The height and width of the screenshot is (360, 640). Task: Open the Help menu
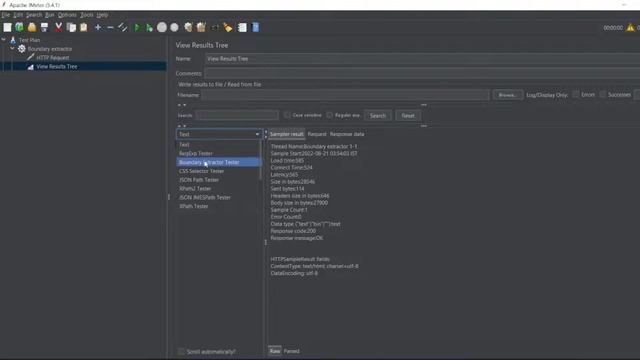(x=102, y=15)
